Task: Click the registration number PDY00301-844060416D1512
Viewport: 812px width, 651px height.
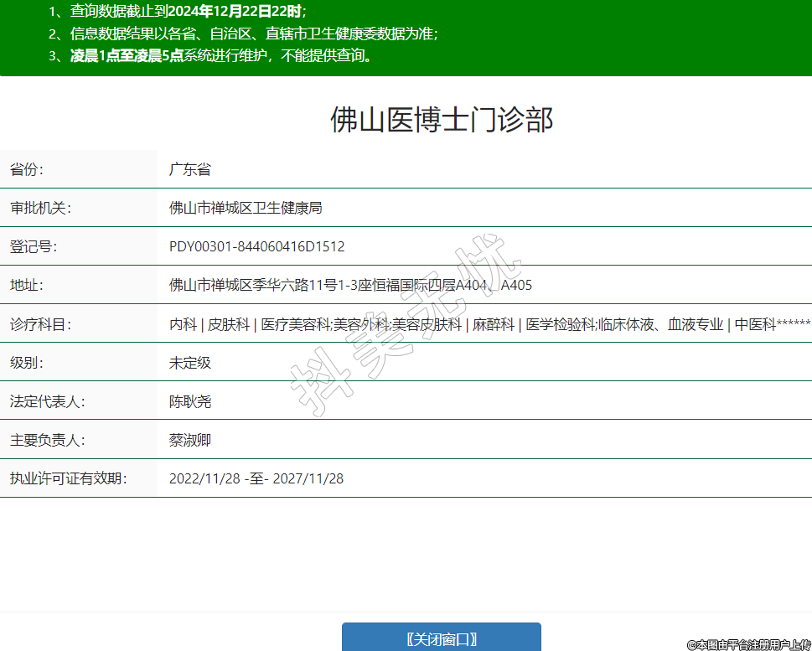Action: pos(256,246)
